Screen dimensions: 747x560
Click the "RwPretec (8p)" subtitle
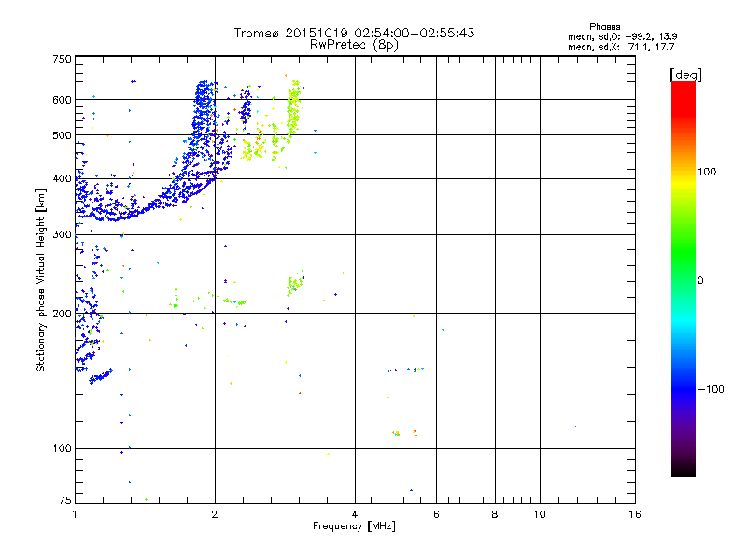pos(354,45)
